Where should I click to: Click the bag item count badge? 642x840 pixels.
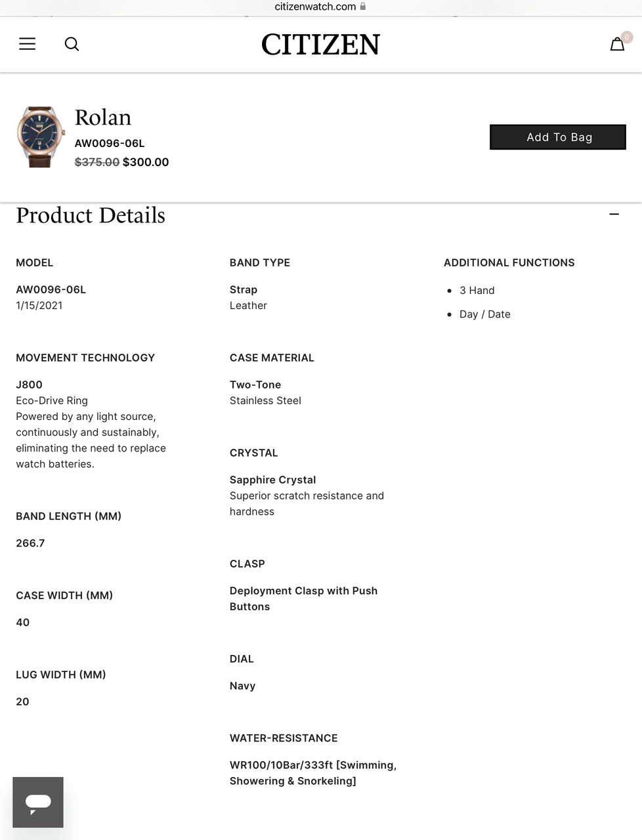click(x=627, y=37)
